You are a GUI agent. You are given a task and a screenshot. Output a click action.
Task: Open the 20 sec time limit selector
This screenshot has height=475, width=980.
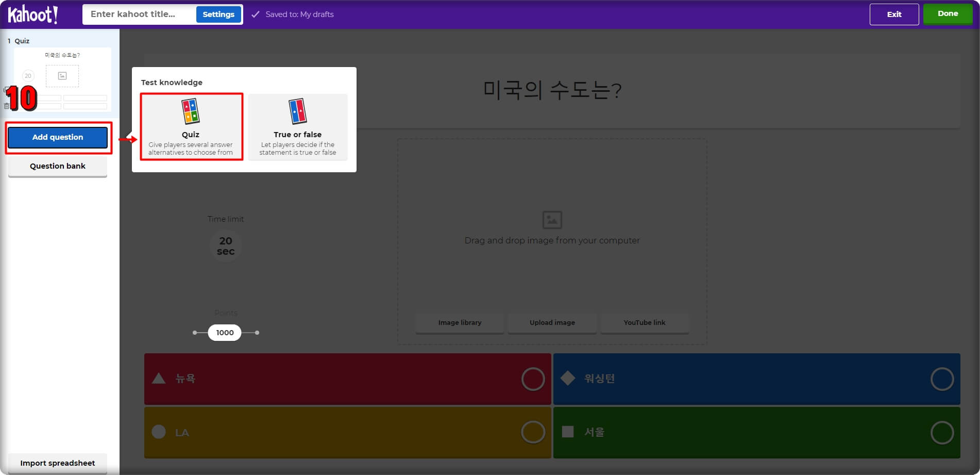click(226, 246)
